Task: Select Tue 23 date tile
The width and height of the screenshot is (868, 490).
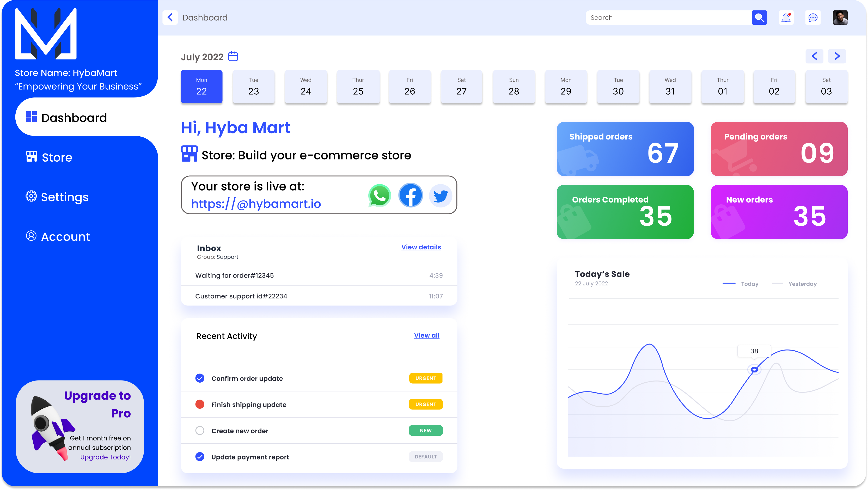Action: tap(254, 87)
